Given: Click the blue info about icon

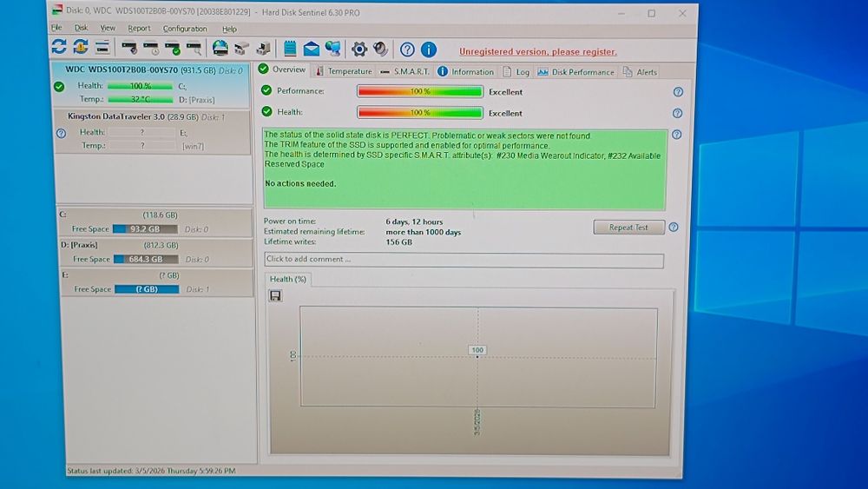Looking at the screenshot, I should coord(429,50).
